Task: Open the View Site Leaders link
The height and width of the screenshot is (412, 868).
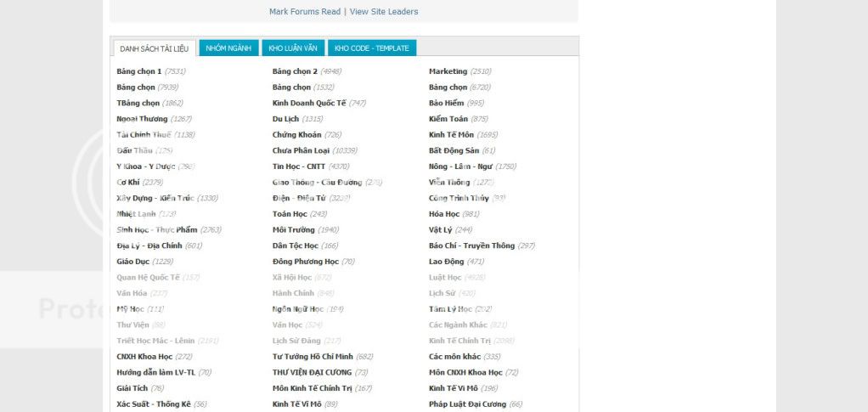Action: 384,12
